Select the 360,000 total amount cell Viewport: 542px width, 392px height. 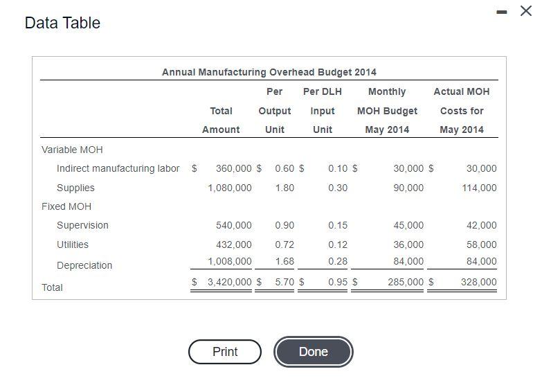[234, 168]
